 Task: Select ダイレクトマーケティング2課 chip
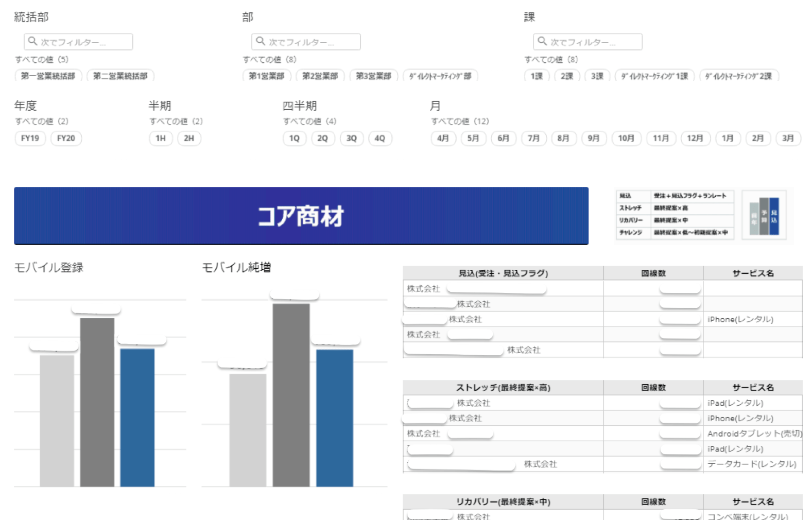pyautogui.click(x=739, y=76)
